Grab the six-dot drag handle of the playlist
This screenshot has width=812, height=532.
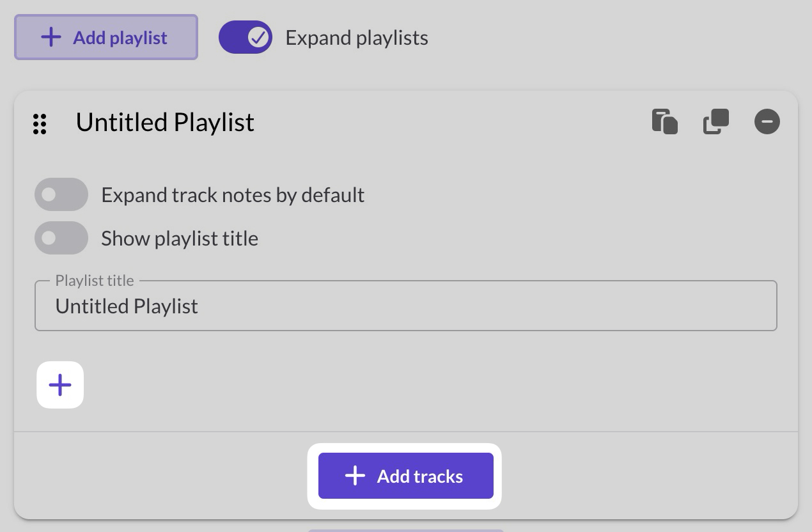click(x=40, y=123)
